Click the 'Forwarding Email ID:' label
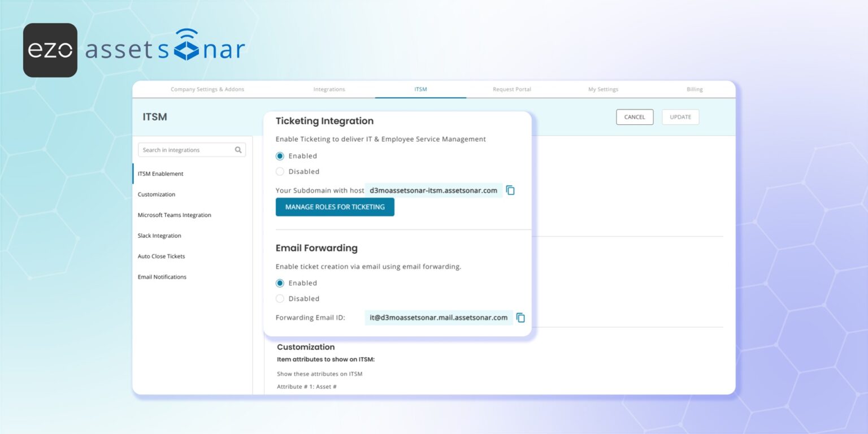This screenshot has width=868, height=434. pyautogui.click(x=310, y=318)
